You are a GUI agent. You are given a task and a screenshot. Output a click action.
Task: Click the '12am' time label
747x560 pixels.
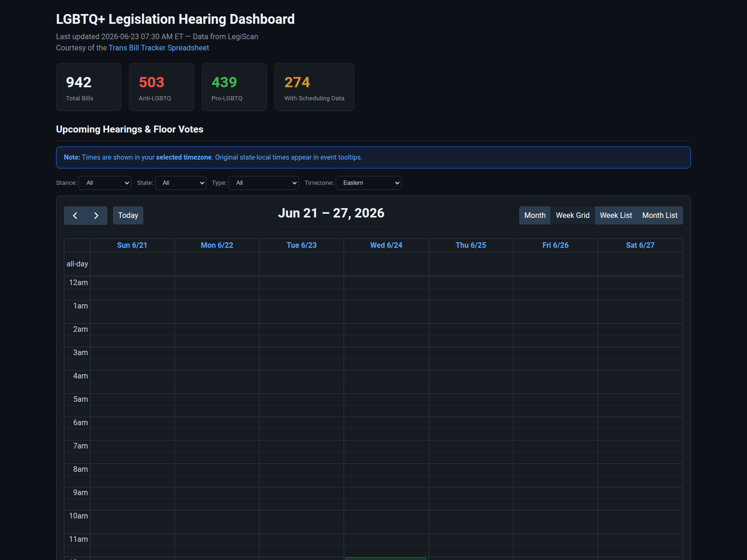[78, 283]
